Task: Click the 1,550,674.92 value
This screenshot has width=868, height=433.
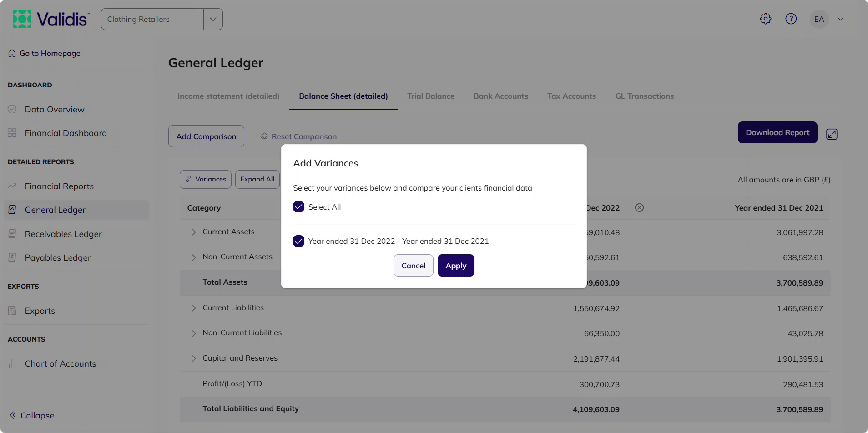Action: coord(596,308)
